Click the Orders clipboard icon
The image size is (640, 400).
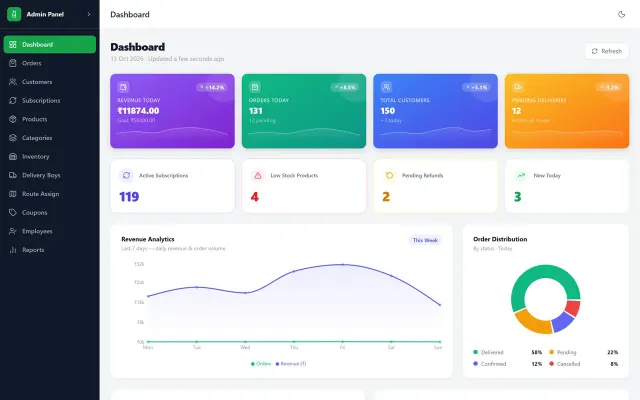coord(13,63)
